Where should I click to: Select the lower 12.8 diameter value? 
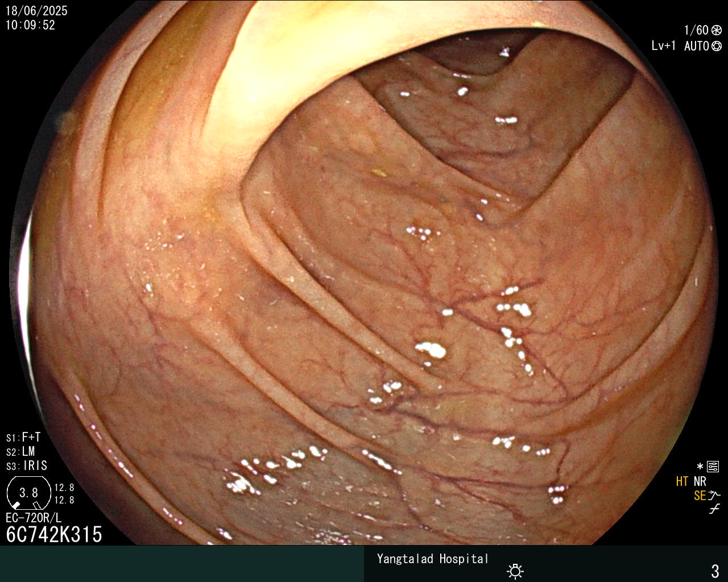(64, 500)
